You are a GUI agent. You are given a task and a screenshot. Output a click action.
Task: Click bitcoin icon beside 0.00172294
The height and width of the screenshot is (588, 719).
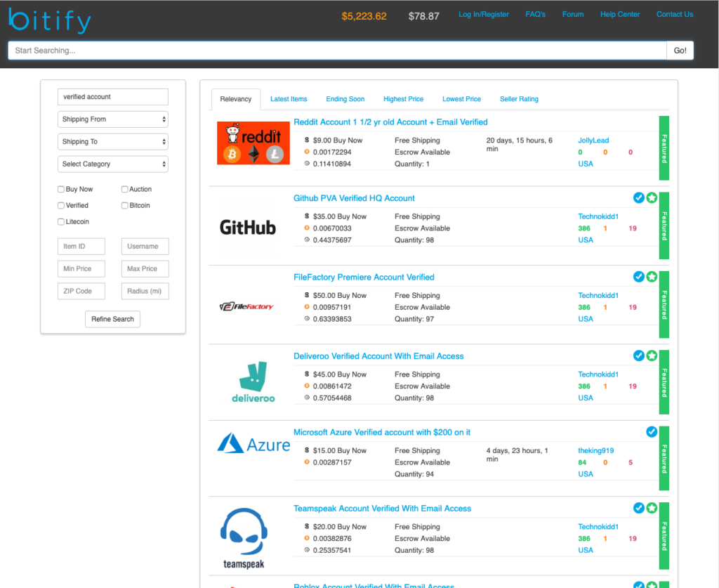click(307, 152)
